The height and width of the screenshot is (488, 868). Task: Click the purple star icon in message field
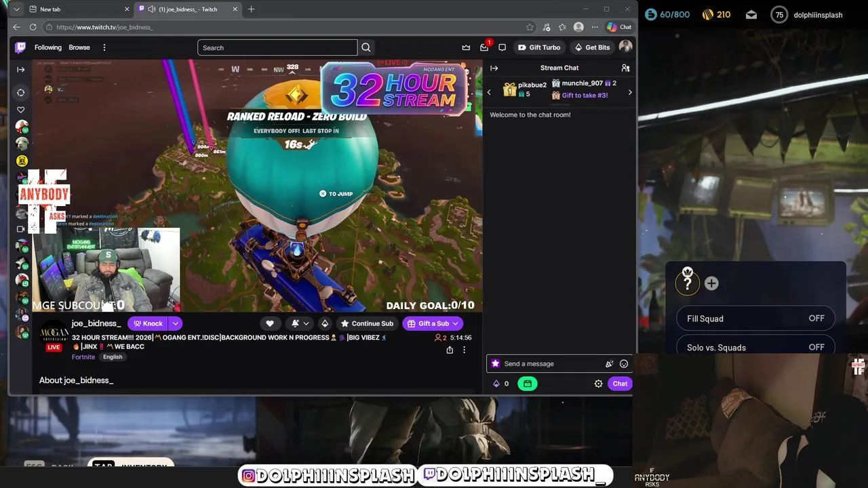pos(495,364)
